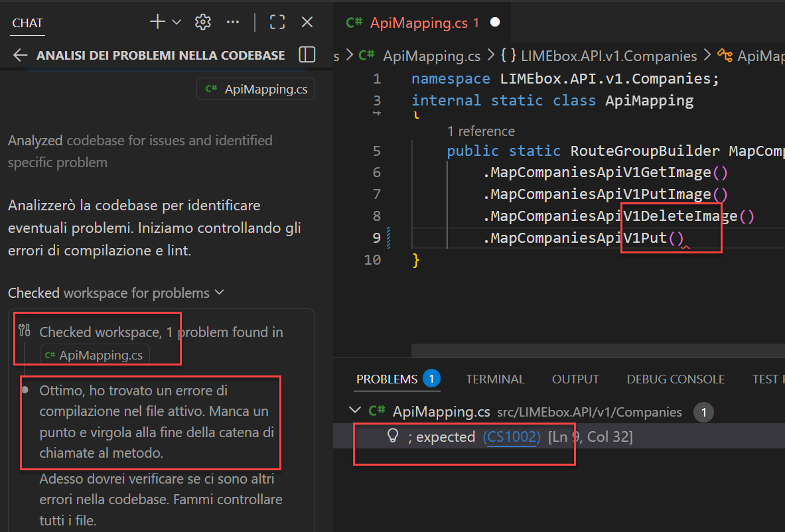Collapse the 'Checked workspace for problems' section

(220, 293)
